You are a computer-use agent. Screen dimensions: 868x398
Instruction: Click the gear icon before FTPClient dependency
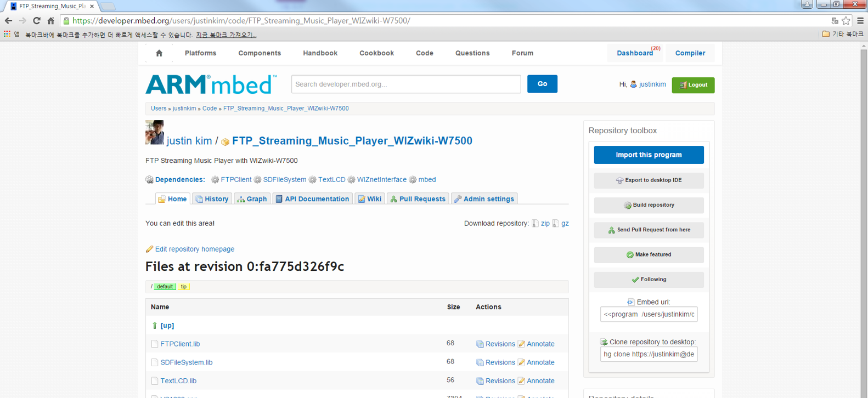[x=215, y=180]
